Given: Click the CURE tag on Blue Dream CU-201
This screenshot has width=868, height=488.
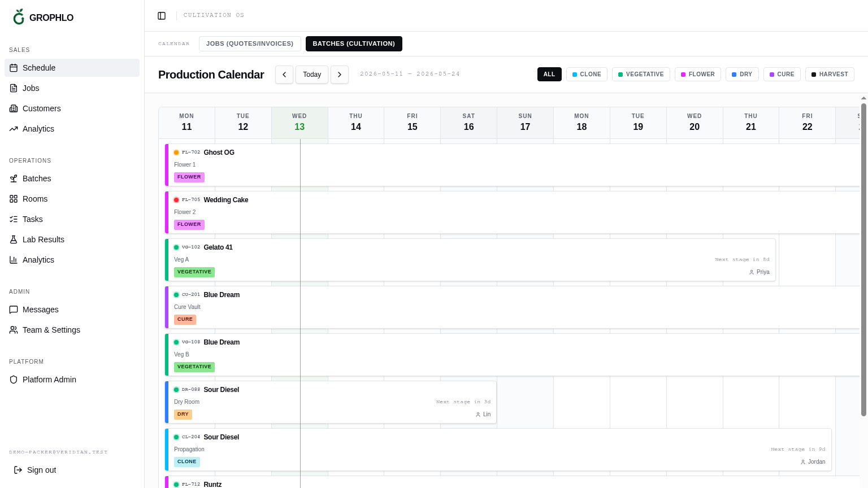Looking at the screenshot, I should pyautogui.click(x=185, y=320).
